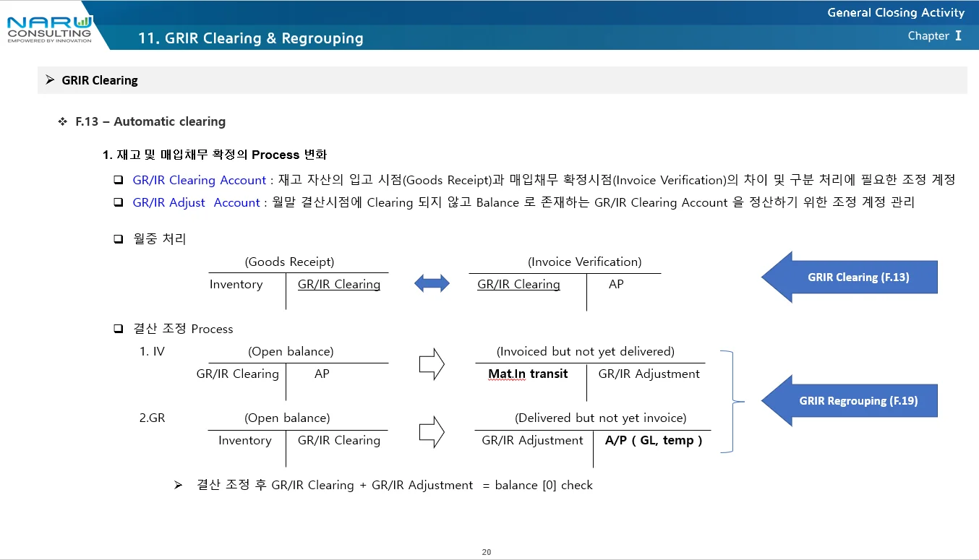Click underlined 'GR/IR Clearing' under Invoice Verification
This screenshot has width=979, height=560.
518,284
